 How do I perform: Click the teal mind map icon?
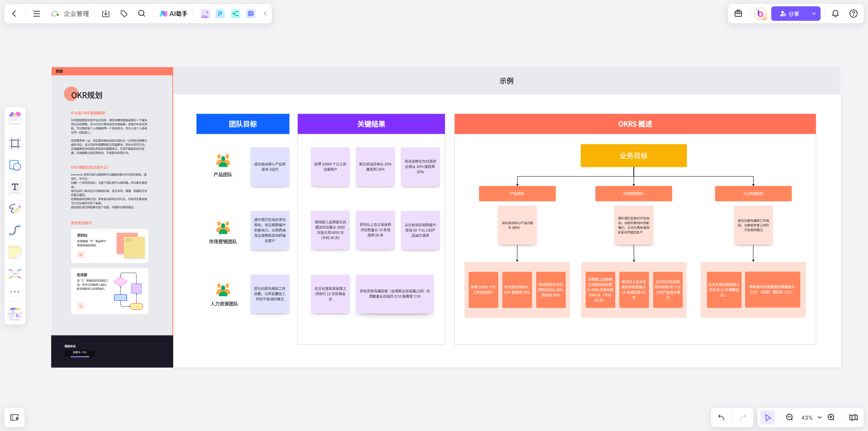236,14
